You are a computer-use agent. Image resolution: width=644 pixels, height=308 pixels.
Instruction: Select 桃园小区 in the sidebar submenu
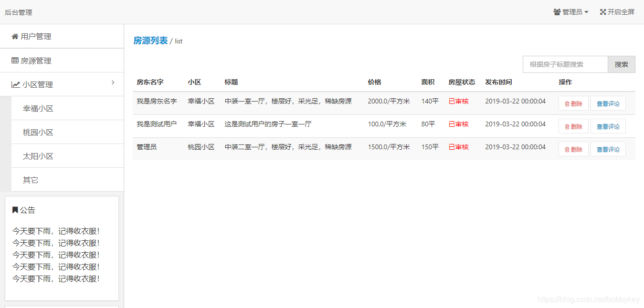(x=67, y=132)
